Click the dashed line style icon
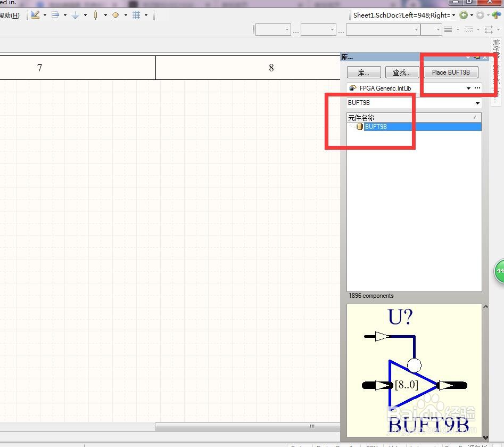 point(468,30)
